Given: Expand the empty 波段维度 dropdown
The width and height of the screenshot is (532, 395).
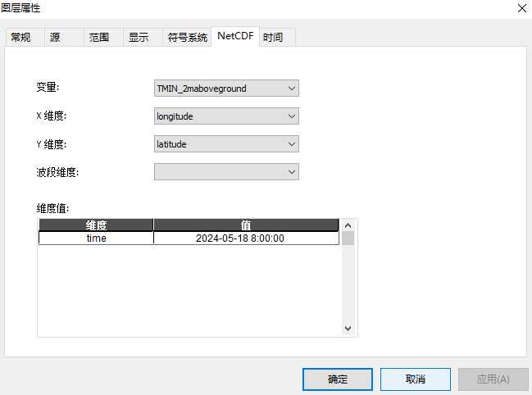Looking at the screenshot, I should tap(226, 172).
